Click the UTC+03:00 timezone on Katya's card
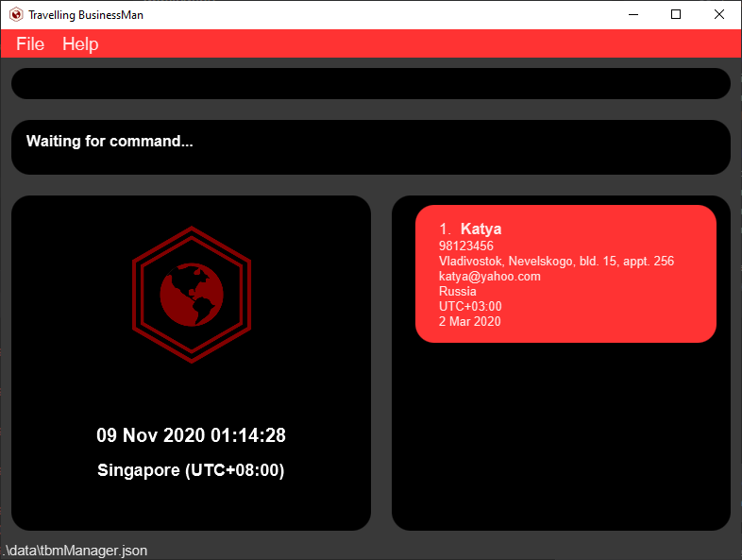Screen dimensions: 742x560 point(470,307)
